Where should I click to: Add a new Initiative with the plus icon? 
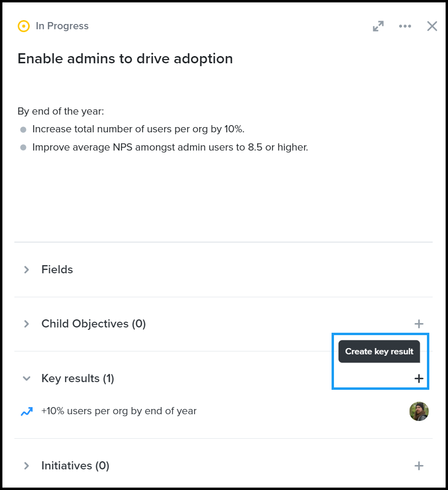[419, 466]
